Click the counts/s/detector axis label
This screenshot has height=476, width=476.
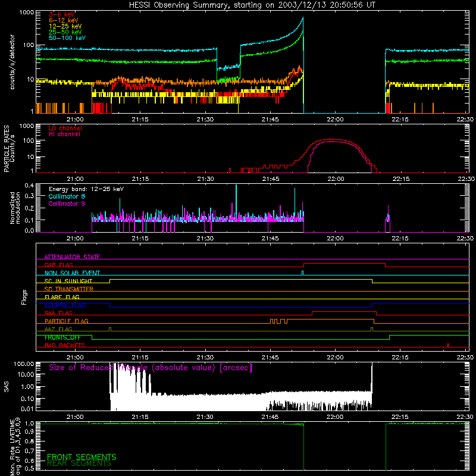[x=12, y=62]
